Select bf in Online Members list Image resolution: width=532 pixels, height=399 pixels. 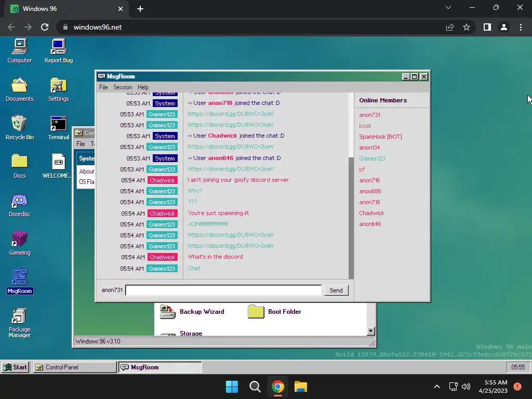[362, 169]
